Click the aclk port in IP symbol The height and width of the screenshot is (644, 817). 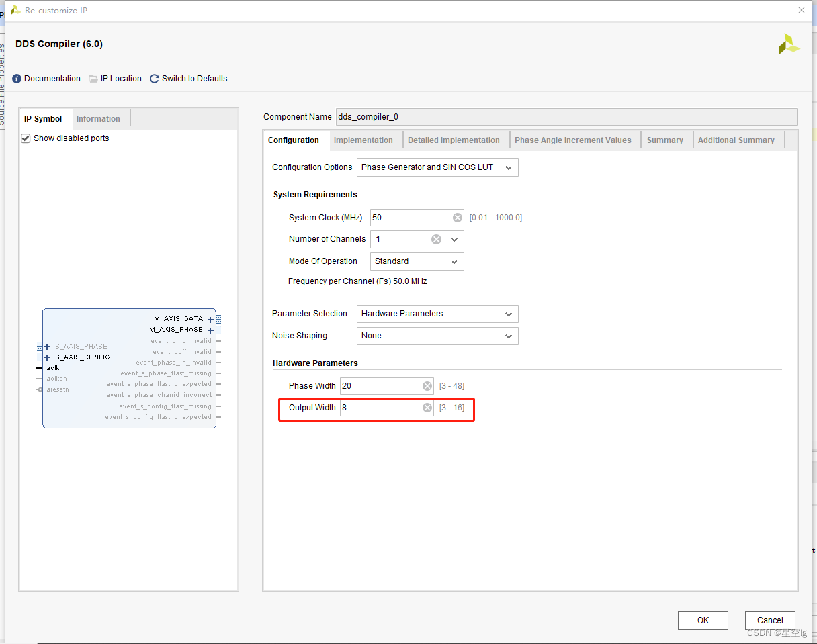coord(53,368)
